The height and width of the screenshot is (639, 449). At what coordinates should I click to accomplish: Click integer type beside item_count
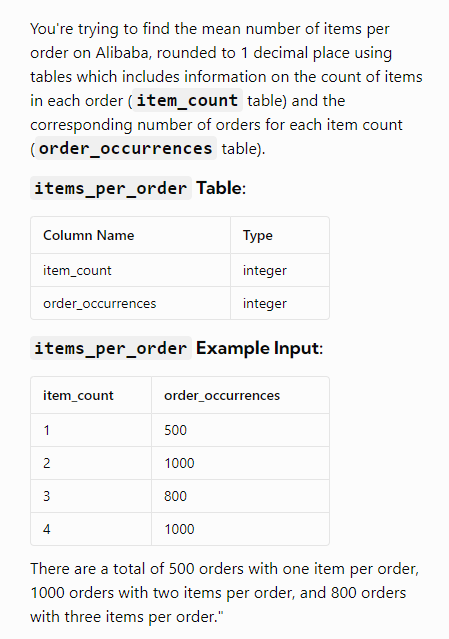pos(265,271)
